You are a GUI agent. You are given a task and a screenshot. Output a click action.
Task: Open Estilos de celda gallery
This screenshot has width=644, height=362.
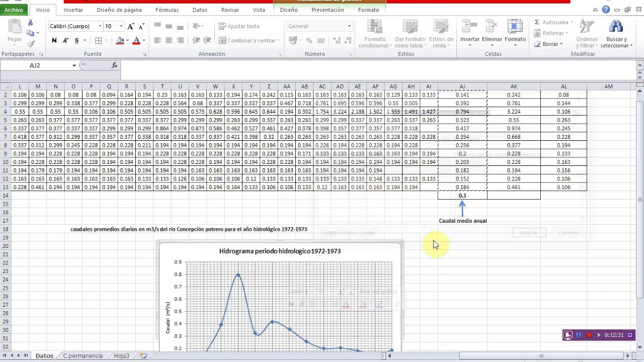(x=440, y=34)
